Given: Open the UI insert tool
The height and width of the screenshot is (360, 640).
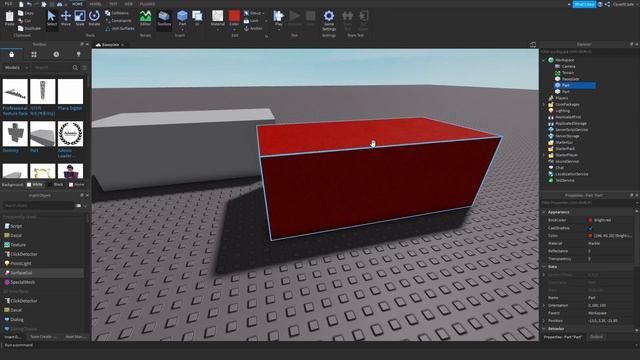Looking at the screenshot, I should pyautogui.click(x=197, y=19).
